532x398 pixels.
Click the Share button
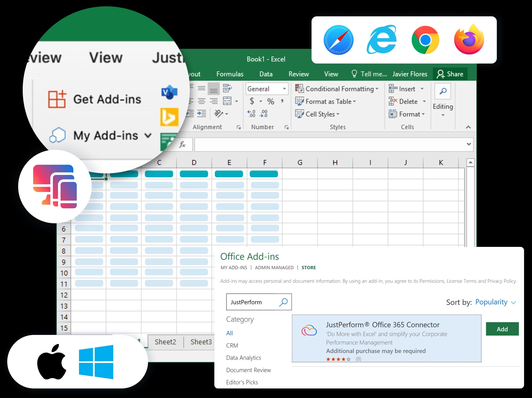(x=450, y=74)
